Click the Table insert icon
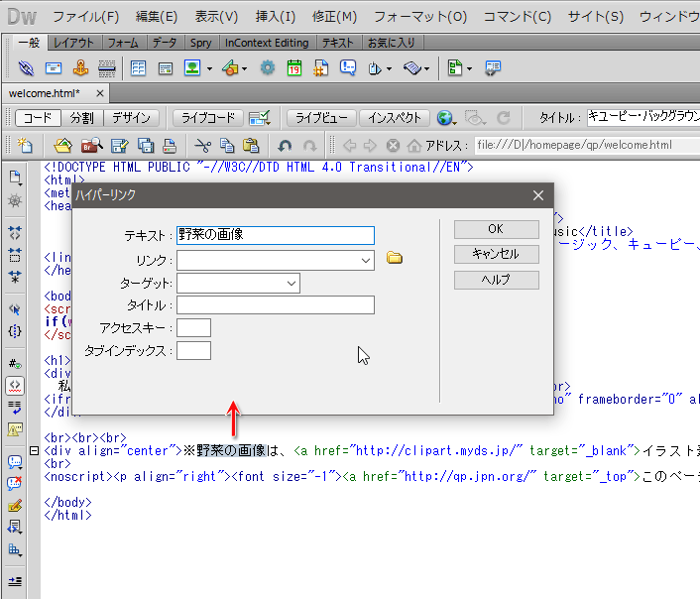Viewport: 700px width, 599px height. pyautogui.click(x=139, y=68)
